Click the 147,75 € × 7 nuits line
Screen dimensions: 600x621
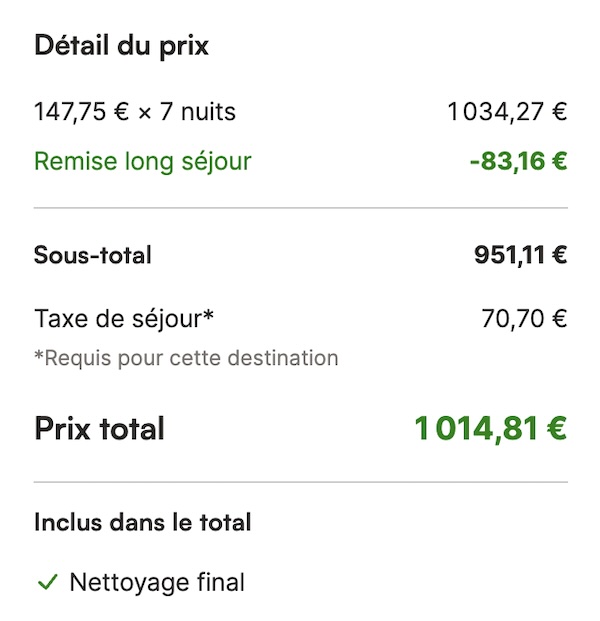tap(135, 111)
